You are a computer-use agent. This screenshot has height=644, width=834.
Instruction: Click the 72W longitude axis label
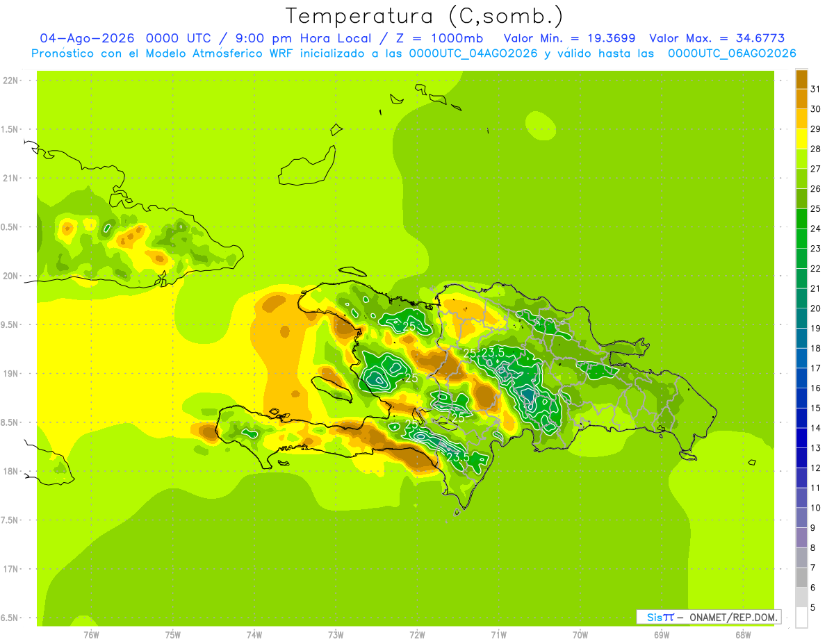[417, 634]
